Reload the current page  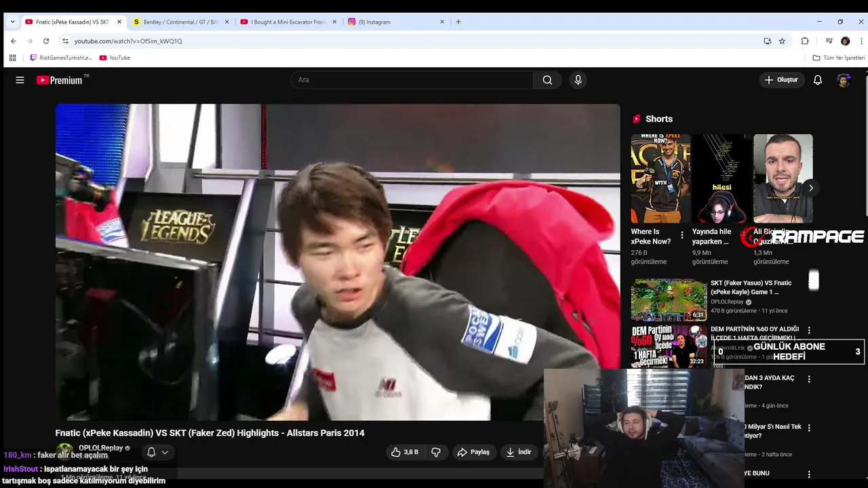[x=46, y=41]
